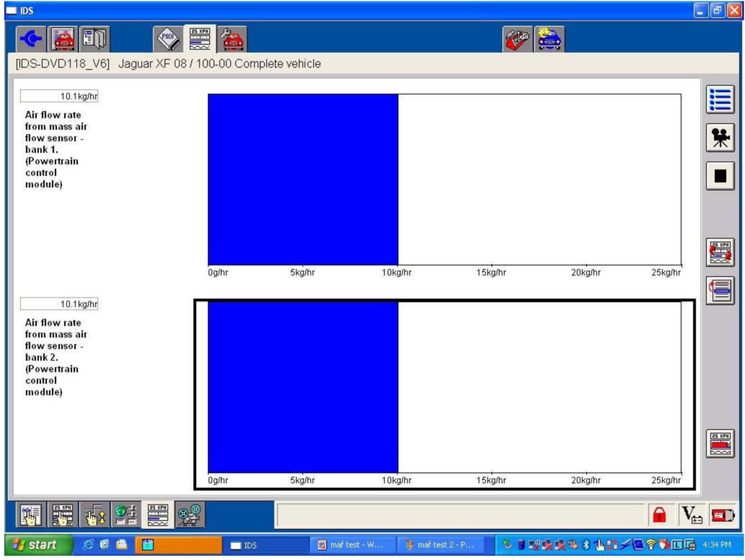The image size is (745, 560).
Task: Select the bank 2 airflow bar graph
Action: click(444, 394)
